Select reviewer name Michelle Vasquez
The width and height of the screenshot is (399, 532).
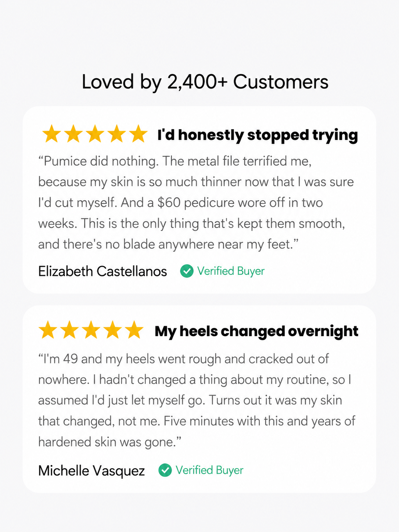pyautogui.click(x=91, y=471)
